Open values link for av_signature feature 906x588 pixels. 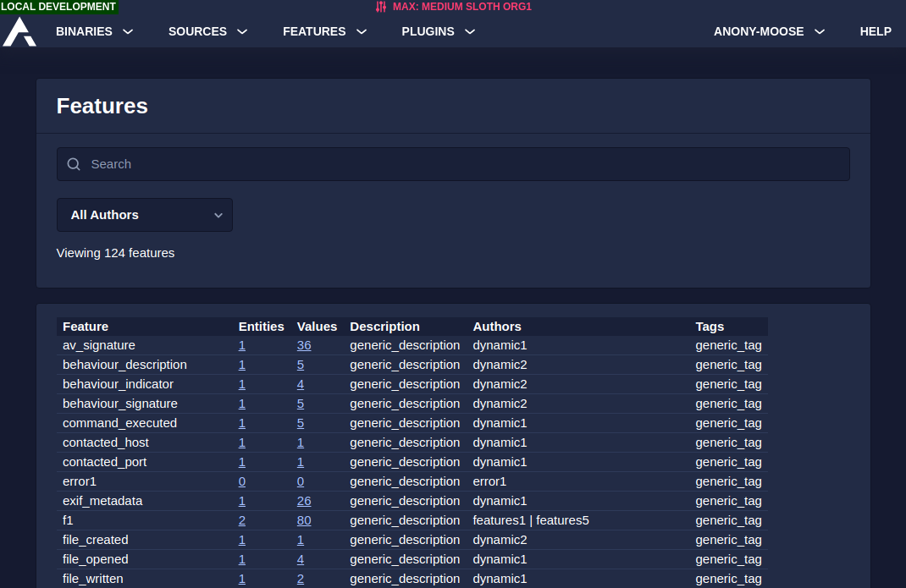coord(303,345)
